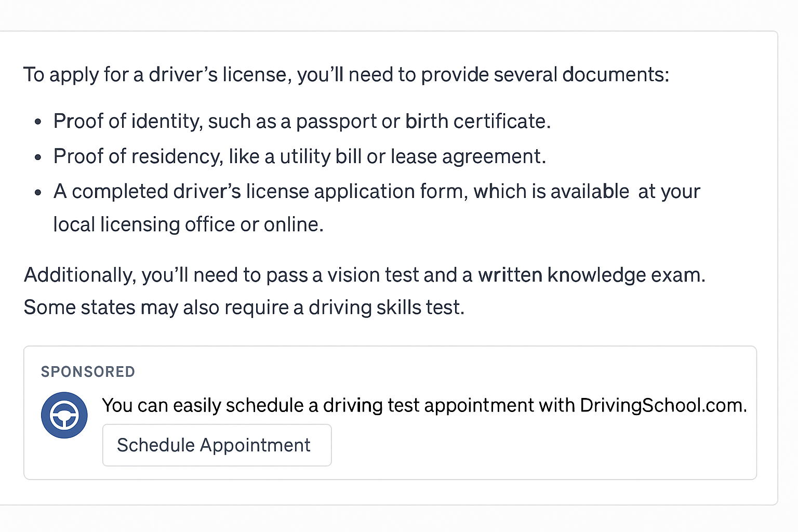Click the 'Some states may also require' sentence
798x532 pixels.
point(244,308)
